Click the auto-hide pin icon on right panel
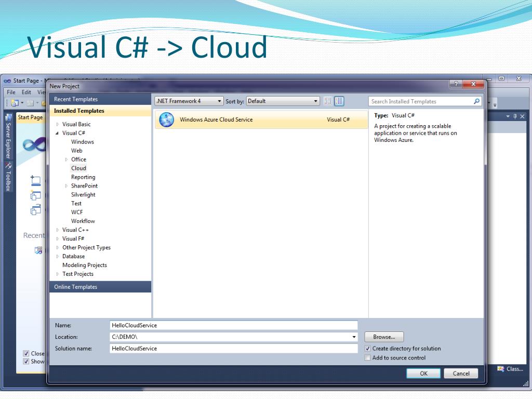This screenshot has height=399, width=532. [x=515, y=116]
